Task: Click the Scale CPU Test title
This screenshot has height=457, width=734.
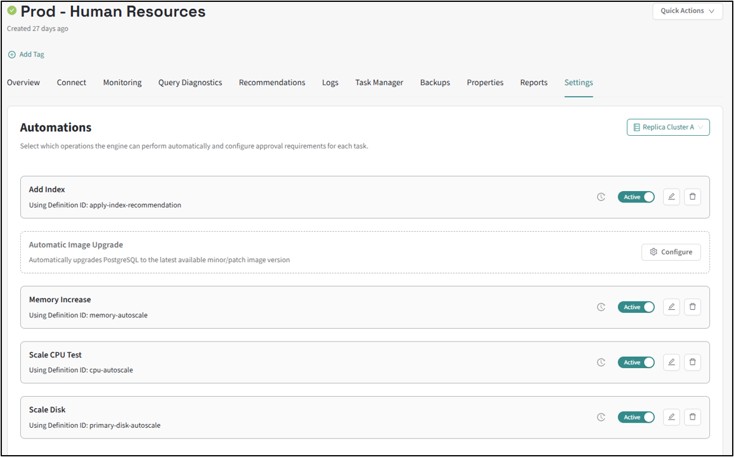Action: (55, 355)
